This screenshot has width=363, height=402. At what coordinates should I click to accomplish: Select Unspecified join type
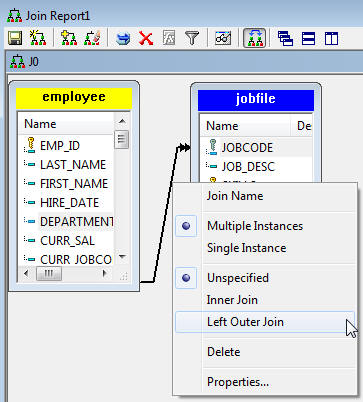(x=238, y=278)
